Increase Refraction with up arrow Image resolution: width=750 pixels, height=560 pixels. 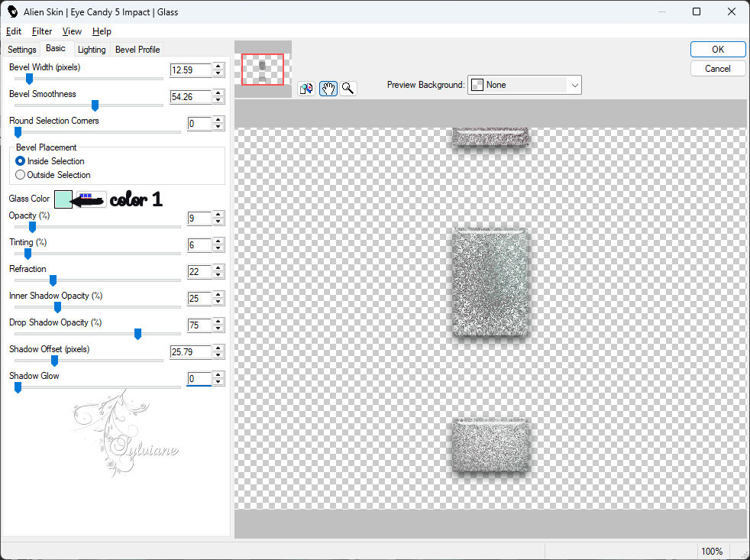pyautogui.click(x=218, y=268)
